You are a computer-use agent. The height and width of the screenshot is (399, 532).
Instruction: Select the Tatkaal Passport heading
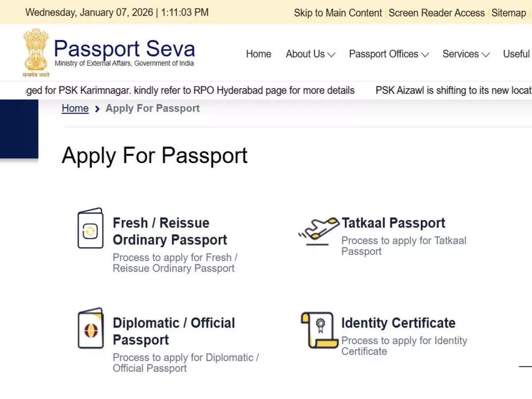393,223
